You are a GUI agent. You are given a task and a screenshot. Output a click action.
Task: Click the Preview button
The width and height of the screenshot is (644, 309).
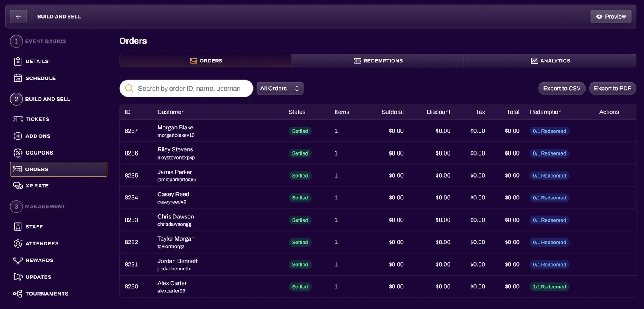coord(611,17)
